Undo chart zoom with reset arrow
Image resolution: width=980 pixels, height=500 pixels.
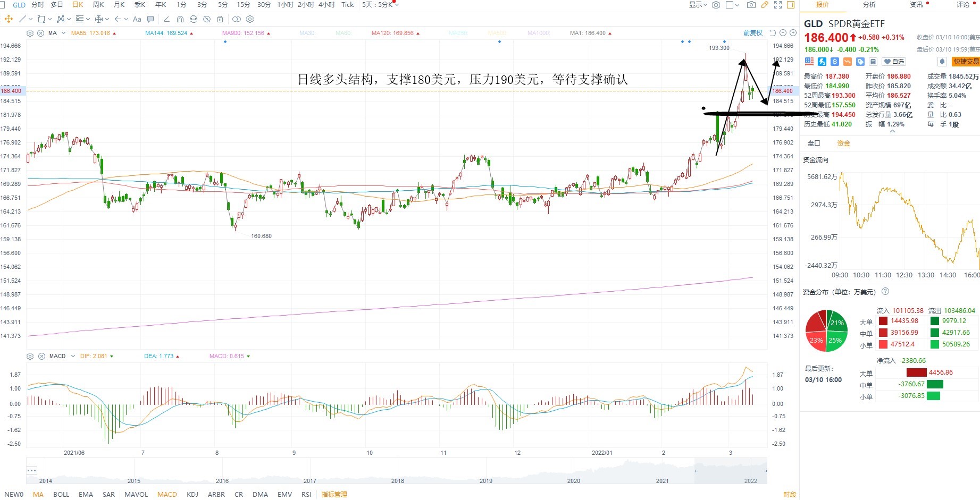(x=773, y=33)
